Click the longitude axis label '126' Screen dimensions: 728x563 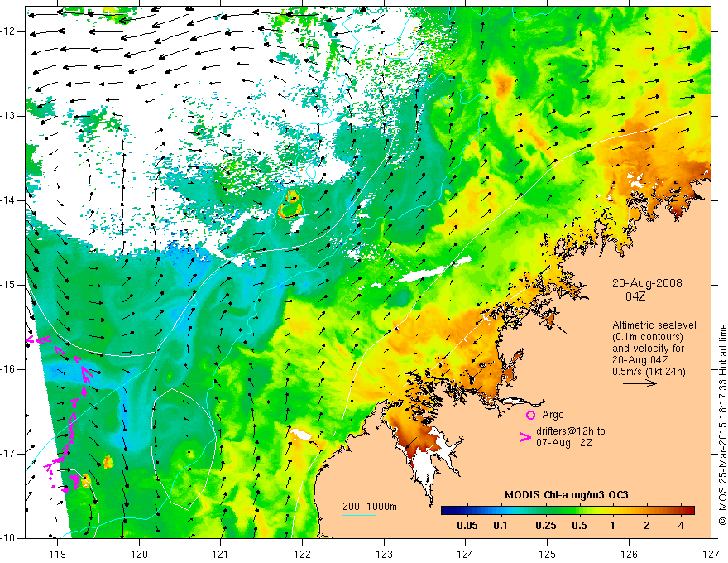tap(629, 554)
